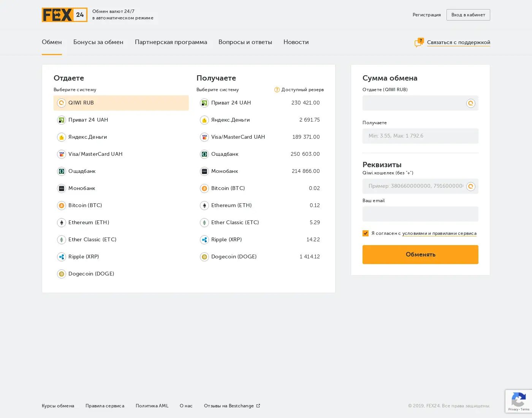Screen dimensions: 532x418
Task: Open the Бонусы за обмен tab
Action: pos(98,42)
